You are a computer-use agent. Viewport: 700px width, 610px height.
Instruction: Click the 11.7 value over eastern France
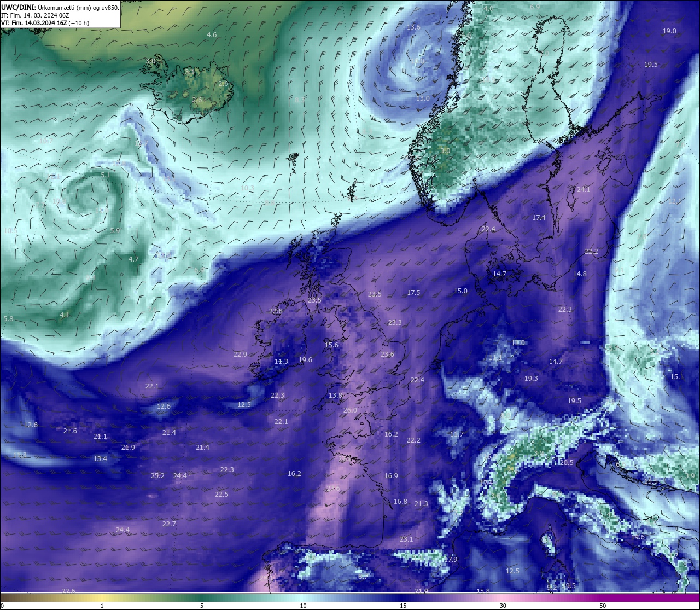[457, 434]
